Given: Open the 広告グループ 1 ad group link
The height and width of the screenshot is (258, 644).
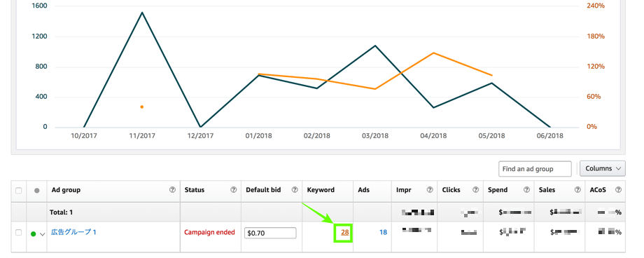Looking at the screenshot, I should (74, 232).
